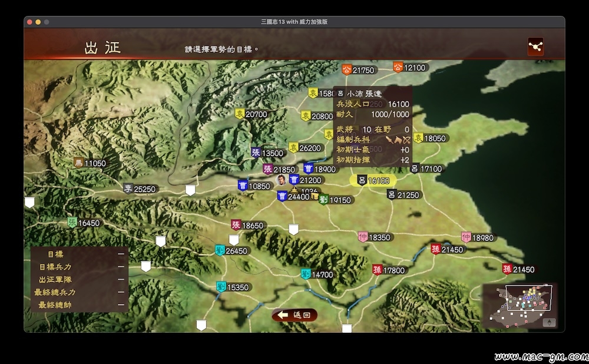
Task: Choose the 袁 city with 18050 troops
Action: pyautogui.click(x=430, y=138)
